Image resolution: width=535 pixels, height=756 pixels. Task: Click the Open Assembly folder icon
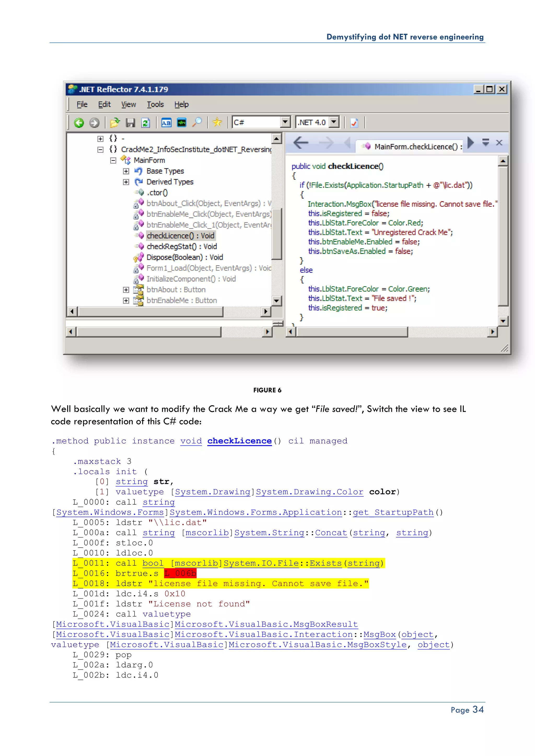(x=115, y=123)
